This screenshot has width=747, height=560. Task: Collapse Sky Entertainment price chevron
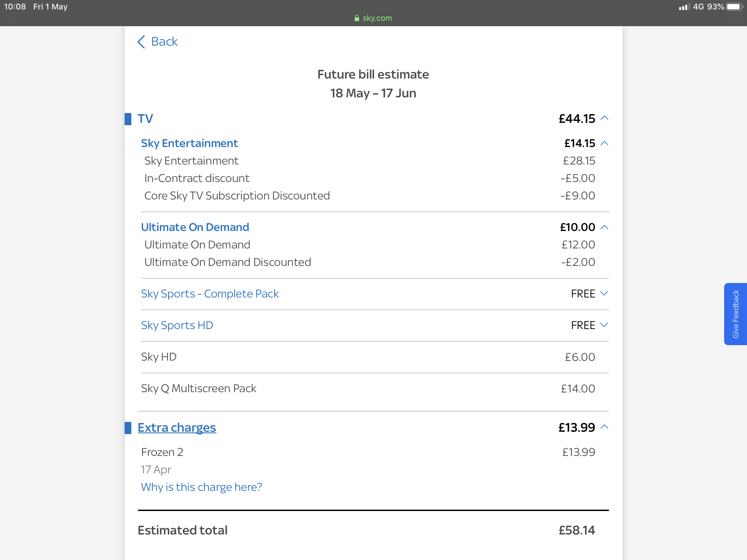click(605, 143)
